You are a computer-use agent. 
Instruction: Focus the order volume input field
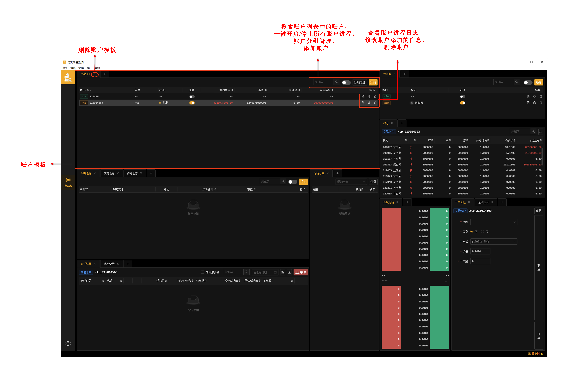(x=480, y=261)
